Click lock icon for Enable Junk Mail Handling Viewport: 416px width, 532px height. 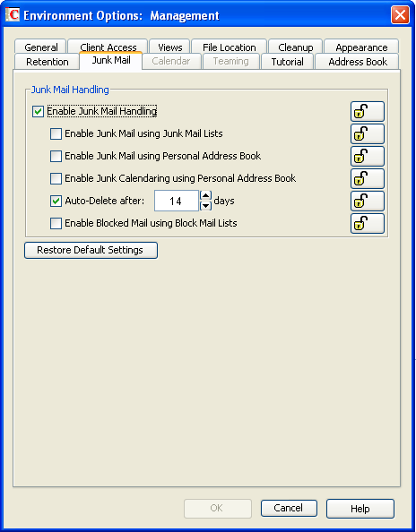point(367,111)
